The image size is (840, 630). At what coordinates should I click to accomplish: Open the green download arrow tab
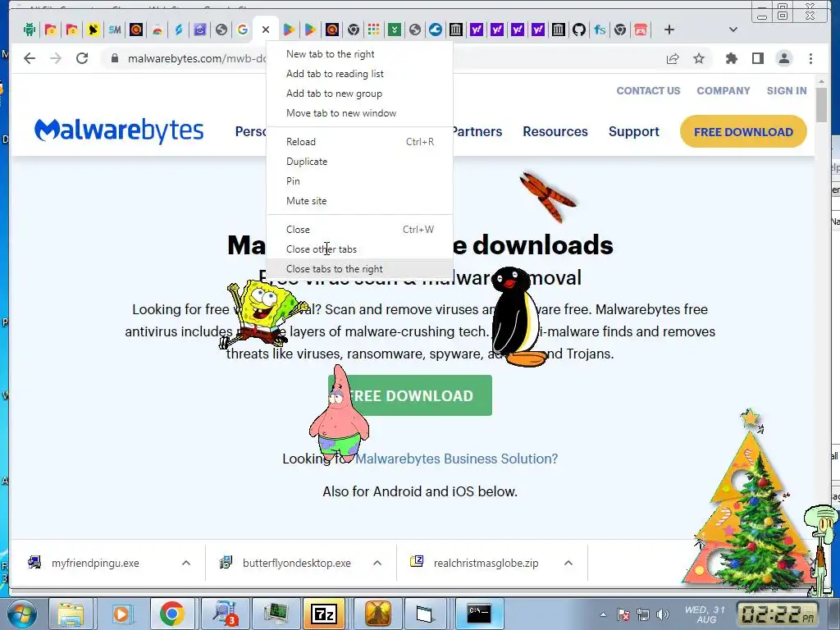click(395, 30)
